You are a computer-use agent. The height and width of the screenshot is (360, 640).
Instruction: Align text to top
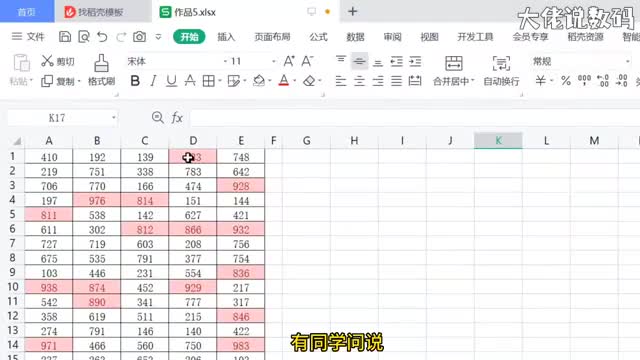pos(341,60)
